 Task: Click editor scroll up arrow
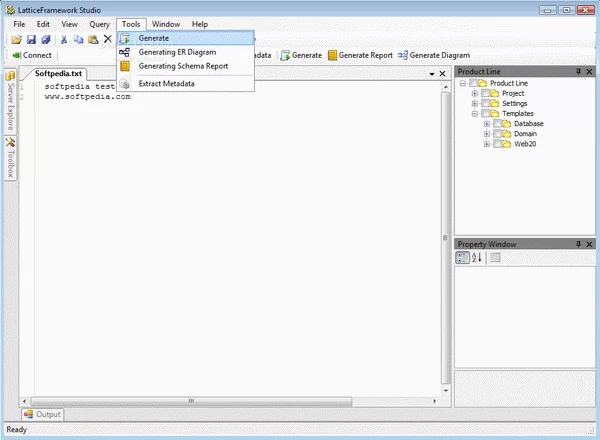tap(446, 87)
